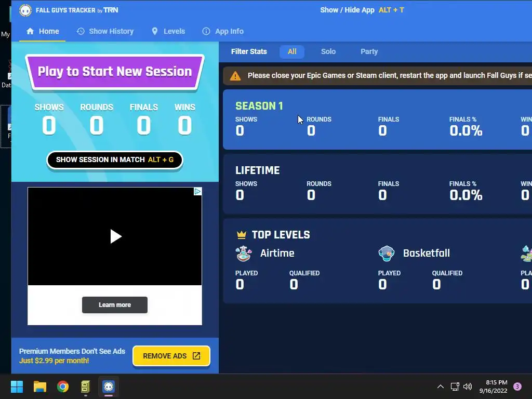Click Basketfall PLAYED value
Image resolution: width=532 pixels, height=399 pixels.
[x=382, y=284]
